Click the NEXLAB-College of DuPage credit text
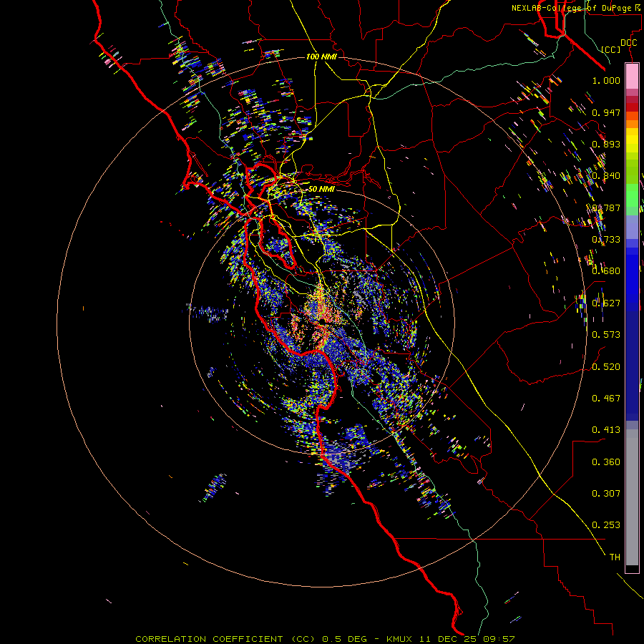 (x=576, y=8)
